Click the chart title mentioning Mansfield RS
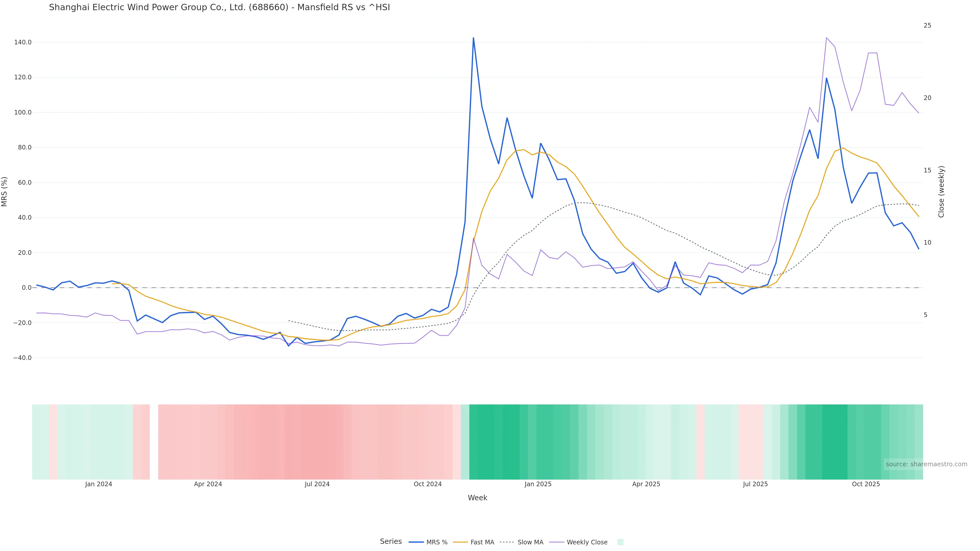Image resolution: width=980 pixels, height=551 pixels. [x=219, y=7]
